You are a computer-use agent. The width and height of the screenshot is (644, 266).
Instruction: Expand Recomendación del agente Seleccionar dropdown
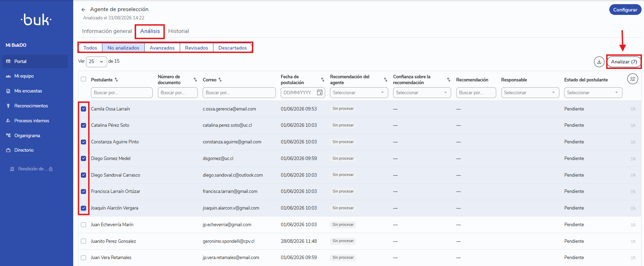(359, 92)
